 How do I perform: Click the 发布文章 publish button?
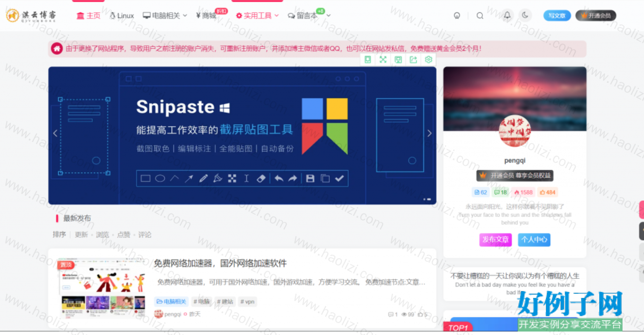tap(496, 240)
